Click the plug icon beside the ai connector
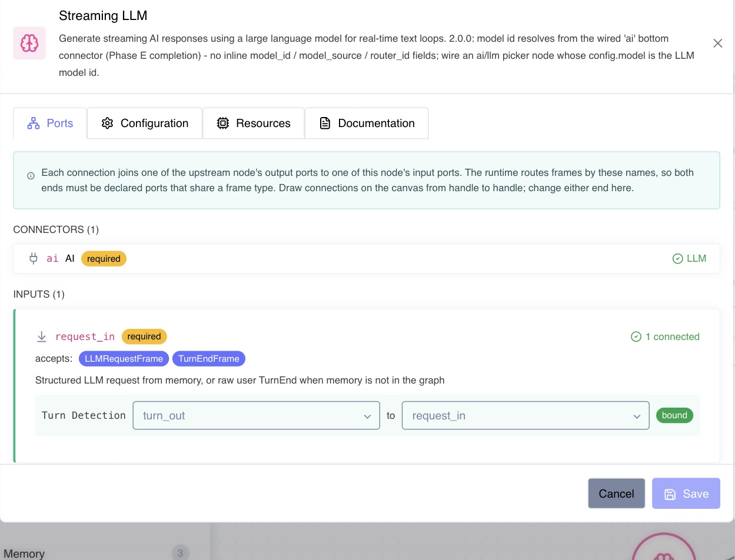The width and height of the screenshot is (735, 560). pos(34,258)
